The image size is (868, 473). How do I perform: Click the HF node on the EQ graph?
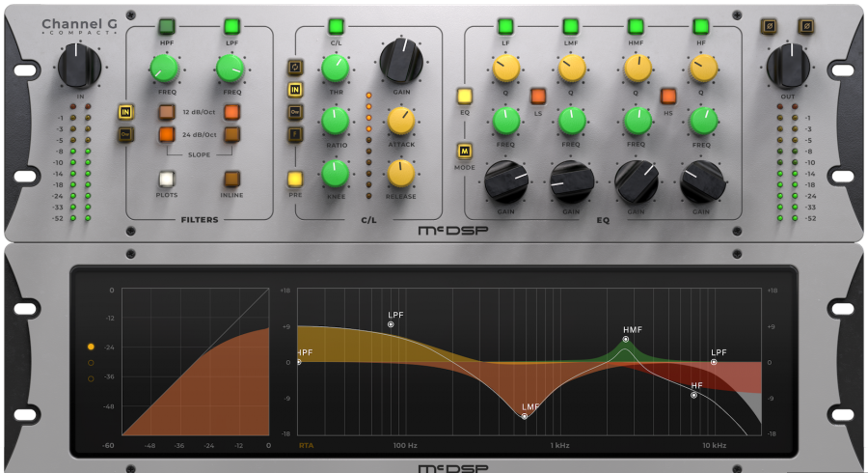coord(693,395)
